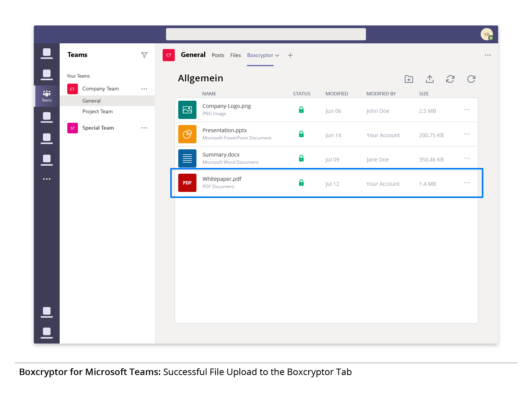Click the filter funnel icon beside Teams

[144, 55]
